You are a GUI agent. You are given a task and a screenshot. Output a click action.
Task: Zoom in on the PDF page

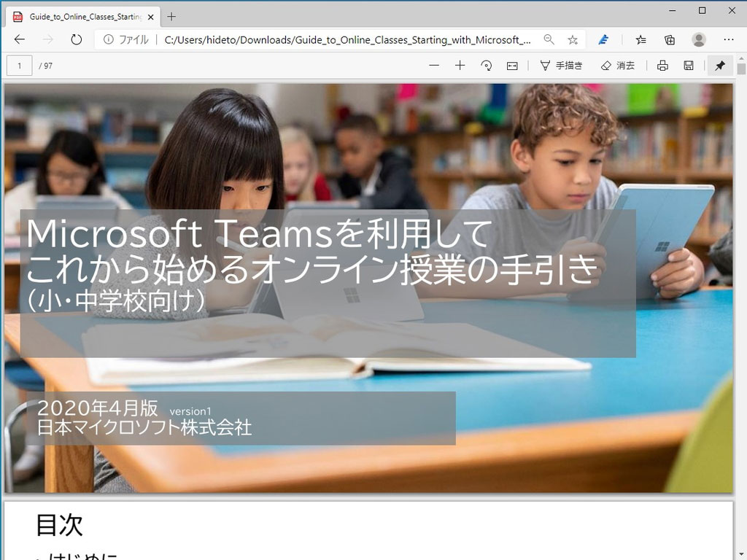click(x=462, y=66)
